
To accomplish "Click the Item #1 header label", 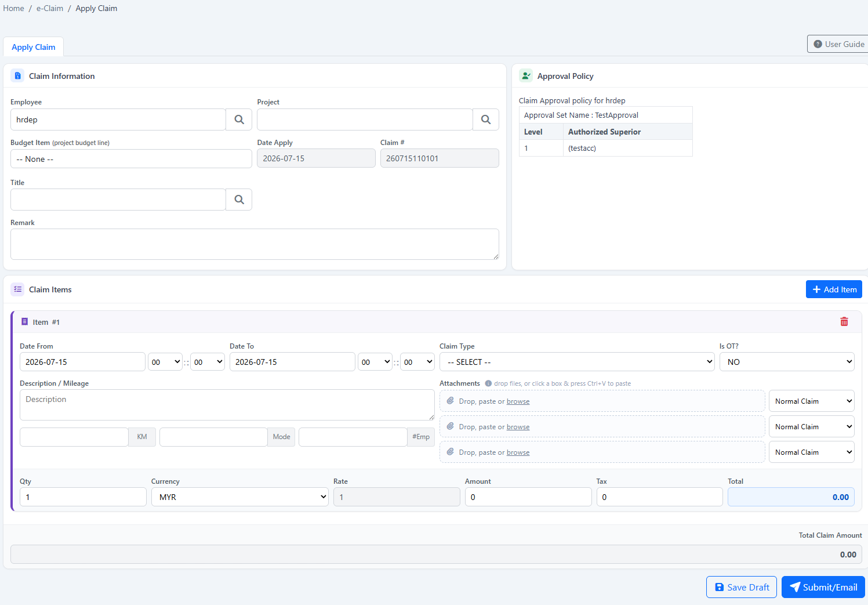I will click(46, 322).
